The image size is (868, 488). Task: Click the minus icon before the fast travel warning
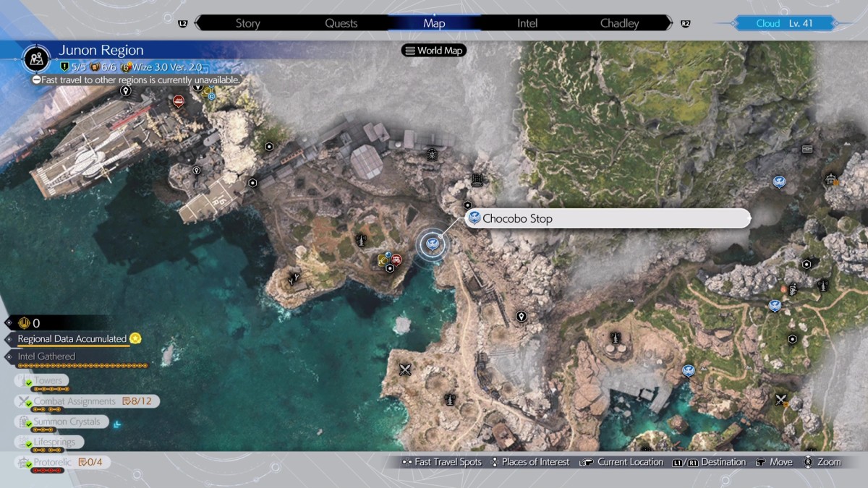pyautogui.click(x=36, y=80)
